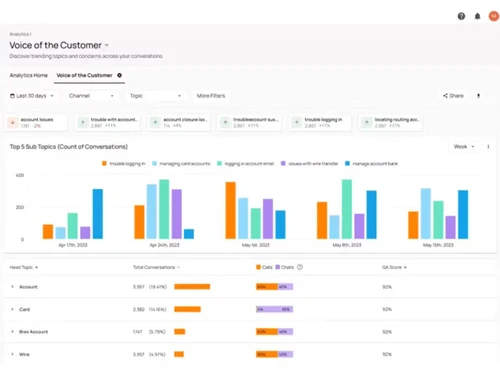Screen dimensions: 500x375
Task: Click the 'Brex Account' topic name
Action: (33, 332)
